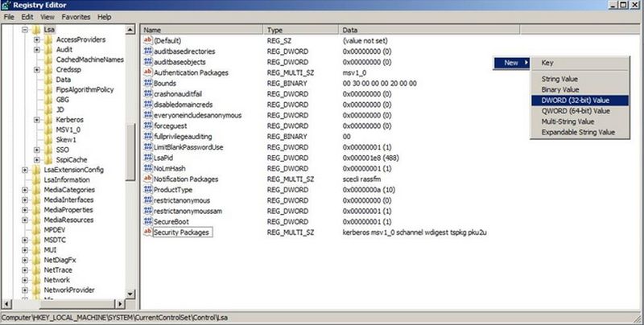
Task: Open the Help menu
Action: coord(105,17)
